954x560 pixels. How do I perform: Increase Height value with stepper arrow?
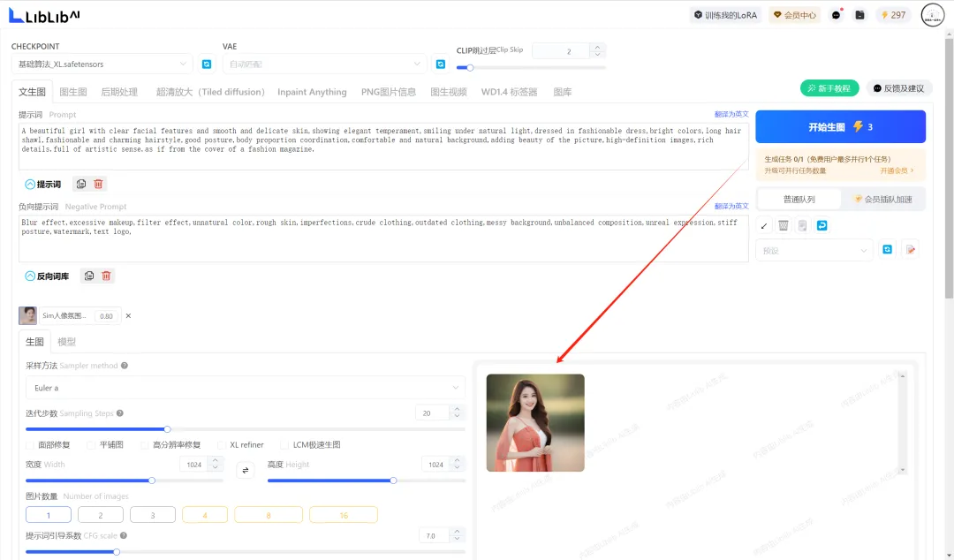click(x=457, y=461)
